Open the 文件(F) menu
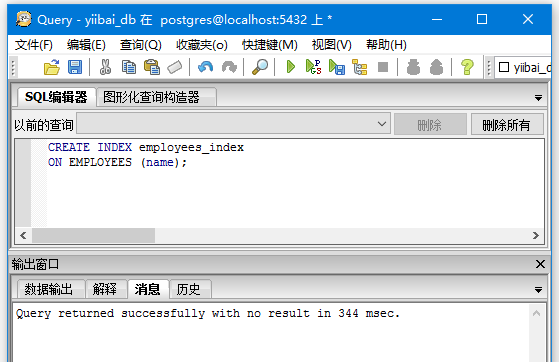Image resolution: width=559 pixels, height=362 pixels. [x=34, y=45]
